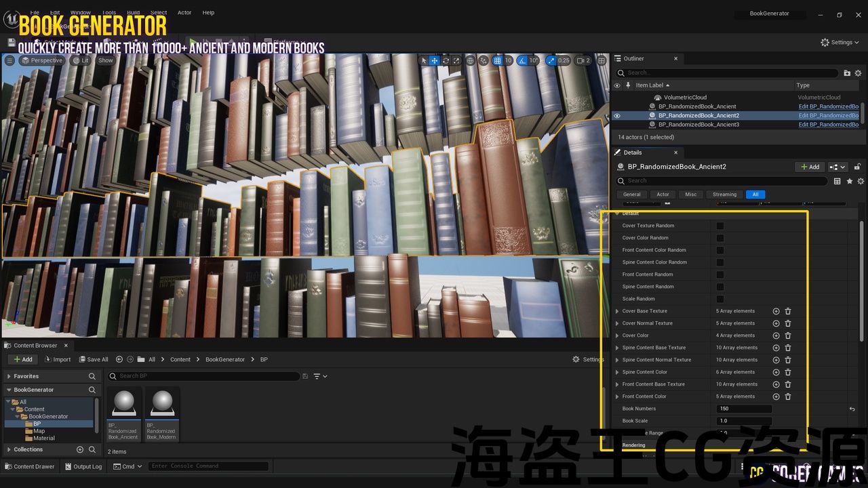Click Save All in Content Browser
The image size is (868, 488).
tap(94, 359)
